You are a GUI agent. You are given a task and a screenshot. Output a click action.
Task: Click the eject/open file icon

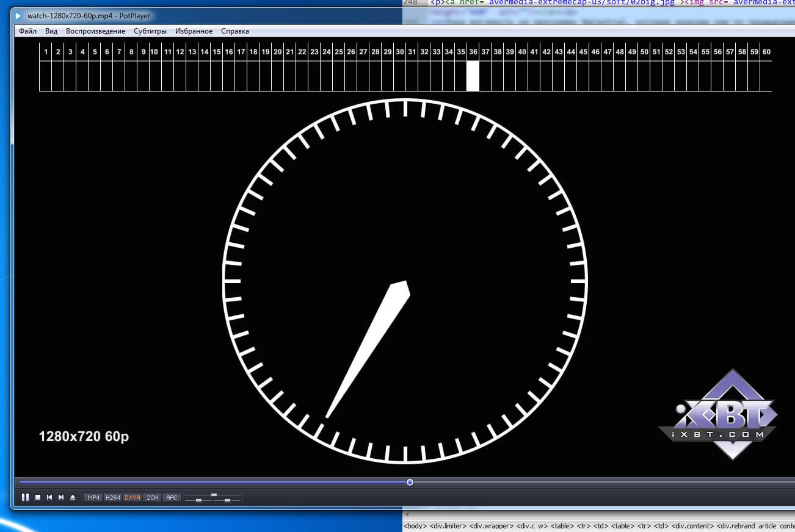click(73, 497)
